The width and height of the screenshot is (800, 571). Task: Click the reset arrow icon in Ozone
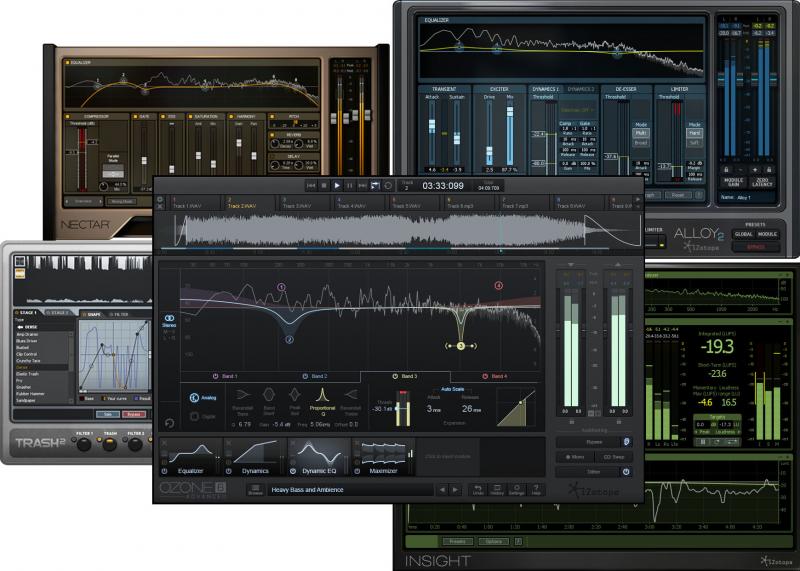point(169,423)
